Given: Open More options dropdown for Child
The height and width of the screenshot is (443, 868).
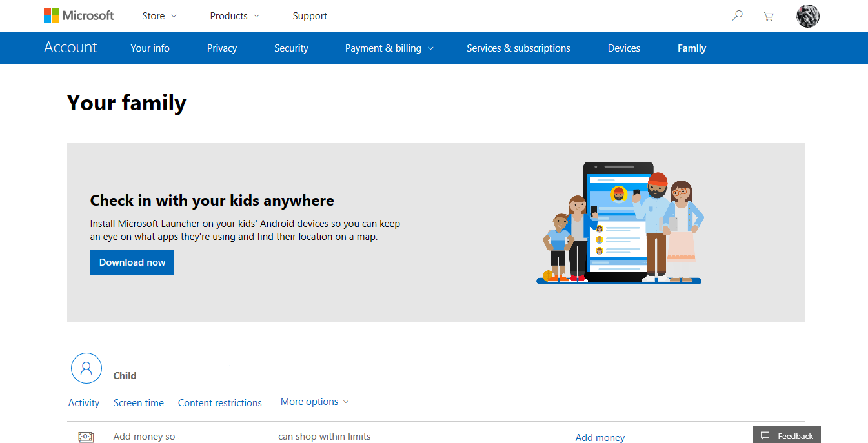Looking at the screenshot, I should point(314,402).
